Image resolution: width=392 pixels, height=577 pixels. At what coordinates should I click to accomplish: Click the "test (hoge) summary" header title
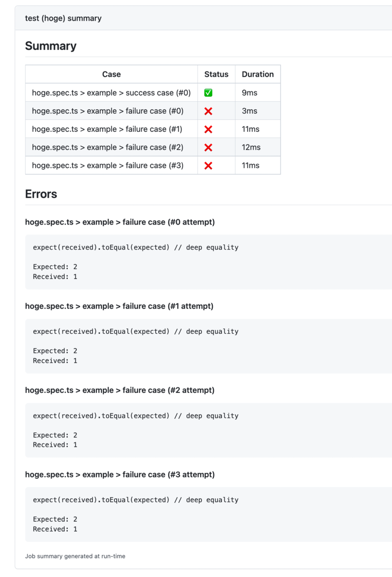[x=63, y=18]
